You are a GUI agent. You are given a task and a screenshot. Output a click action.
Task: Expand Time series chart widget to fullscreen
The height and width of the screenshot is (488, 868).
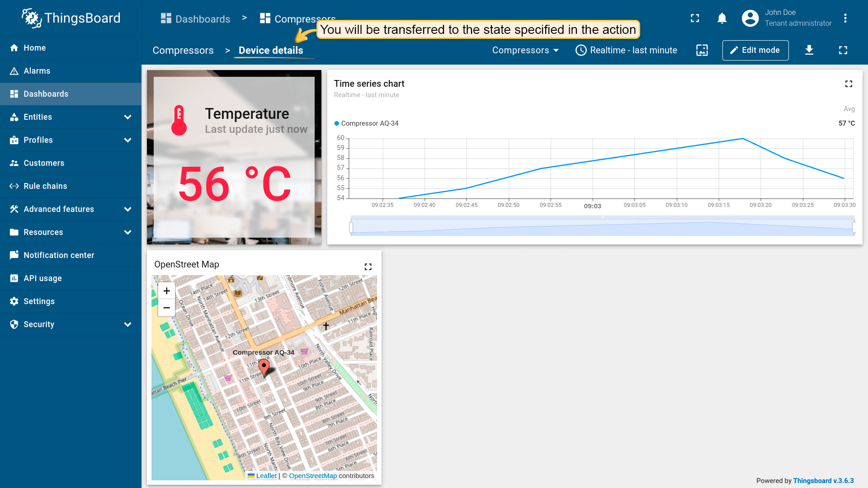tap(849, 84)
